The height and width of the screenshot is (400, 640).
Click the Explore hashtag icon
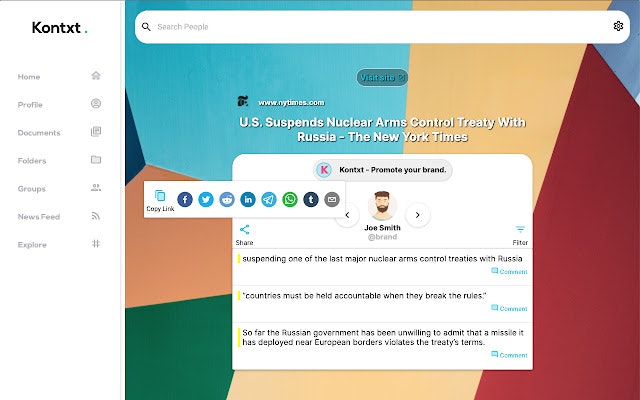(x=96, y=244)
